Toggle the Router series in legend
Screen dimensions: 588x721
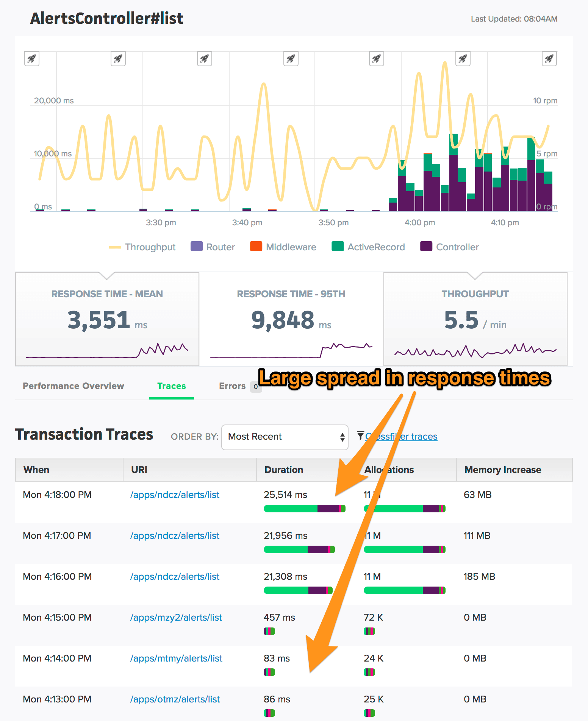coord(213,247)
